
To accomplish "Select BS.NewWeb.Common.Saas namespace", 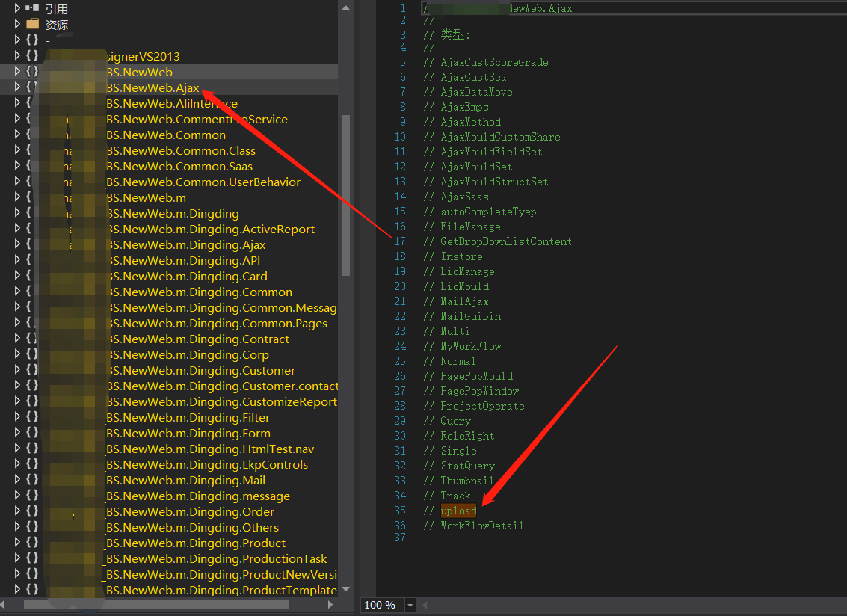I will 179,166.
